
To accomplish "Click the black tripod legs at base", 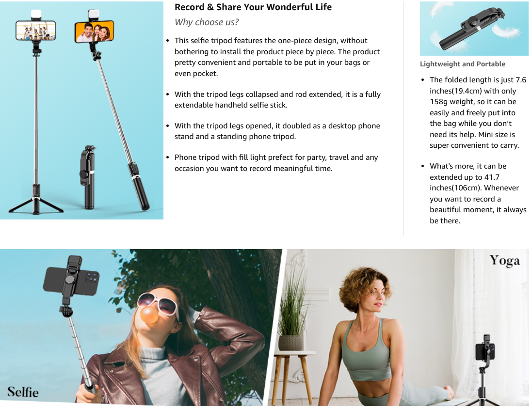I will (36, 205).
